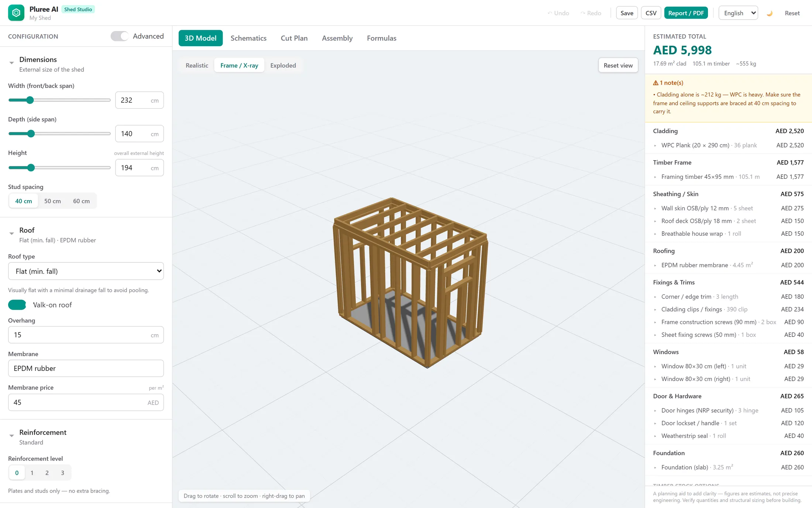Collapse the Reinforcement section

pyautogui.click(x=11, y=436)
